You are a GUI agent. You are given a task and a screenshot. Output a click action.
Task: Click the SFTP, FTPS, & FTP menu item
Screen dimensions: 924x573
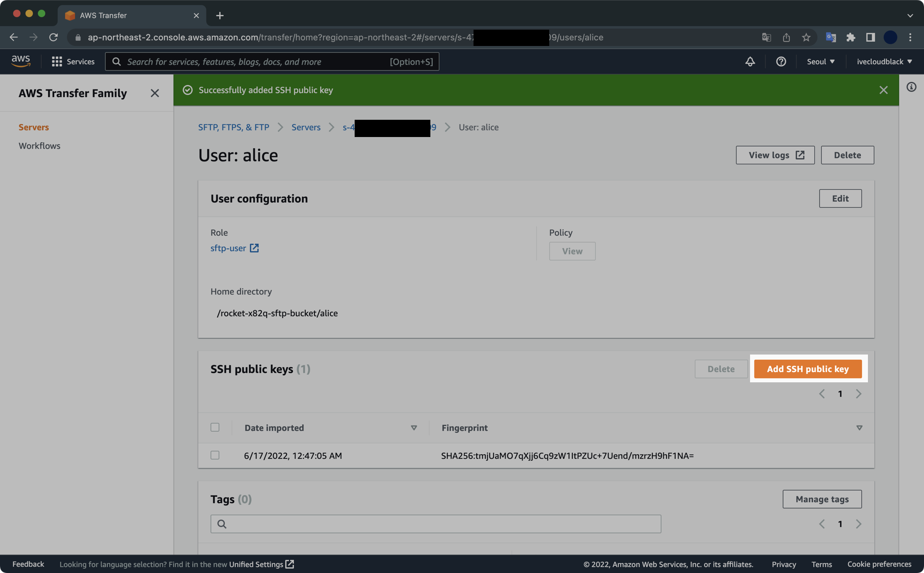pos(233,127)
